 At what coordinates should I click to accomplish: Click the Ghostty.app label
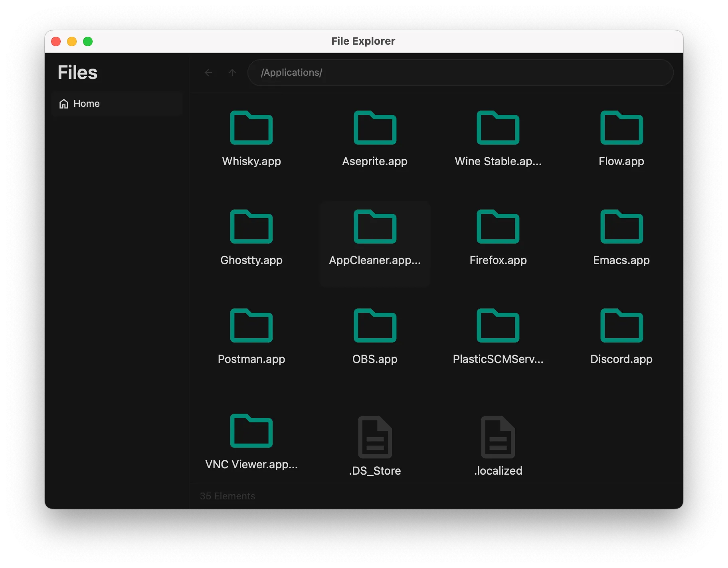(x=251, y=260)
